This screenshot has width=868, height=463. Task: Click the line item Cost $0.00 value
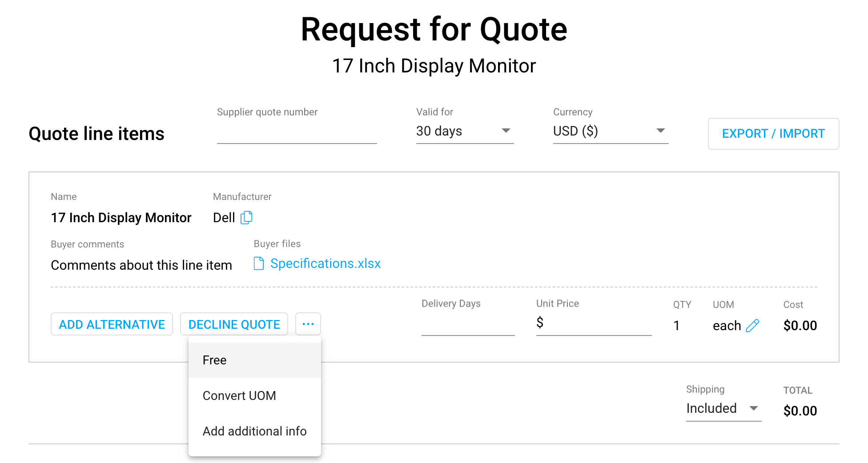(x=800, y=326)
